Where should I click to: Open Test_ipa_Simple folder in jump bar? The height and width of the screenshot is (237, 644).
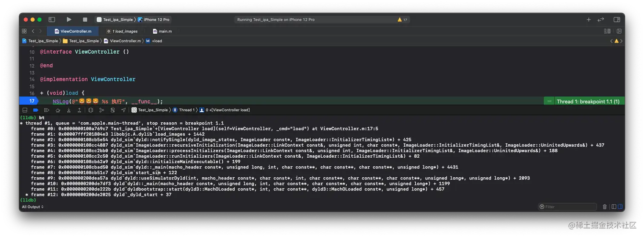[80, 41]
